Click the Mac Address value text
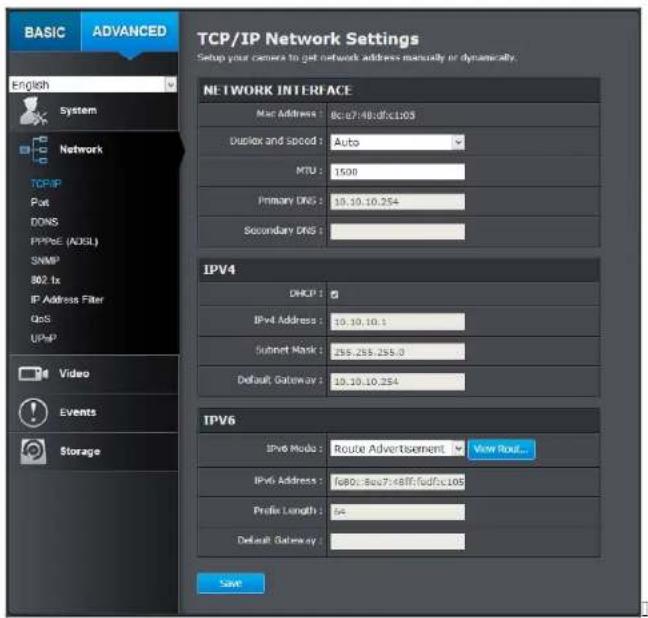This screenshot has width=648, height=618. [372, 115]
